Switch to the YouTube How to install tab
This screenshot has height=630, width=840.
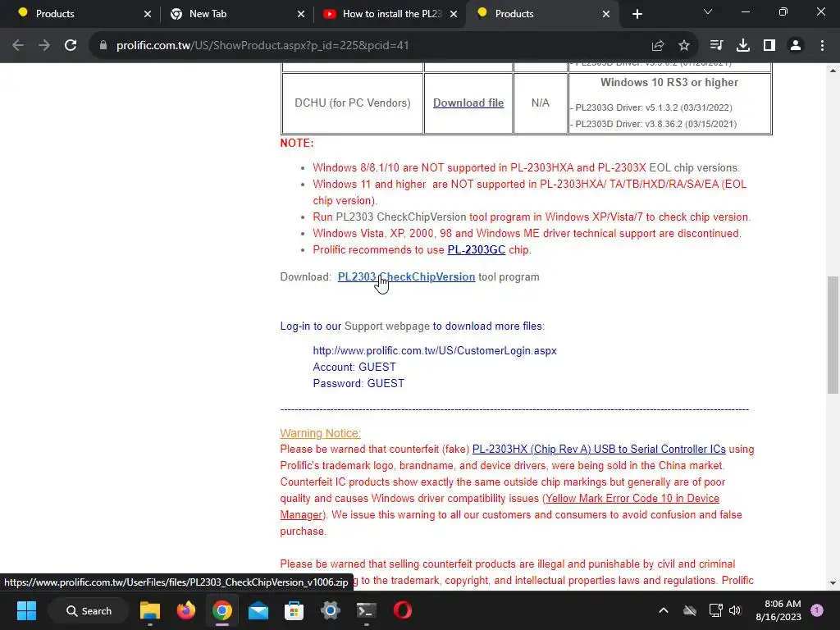(391, 14)
